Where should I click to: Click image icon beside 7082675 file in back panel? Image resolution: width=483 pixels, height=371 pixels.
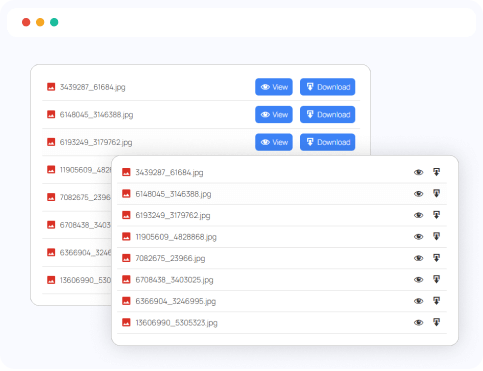pos(51,197)
